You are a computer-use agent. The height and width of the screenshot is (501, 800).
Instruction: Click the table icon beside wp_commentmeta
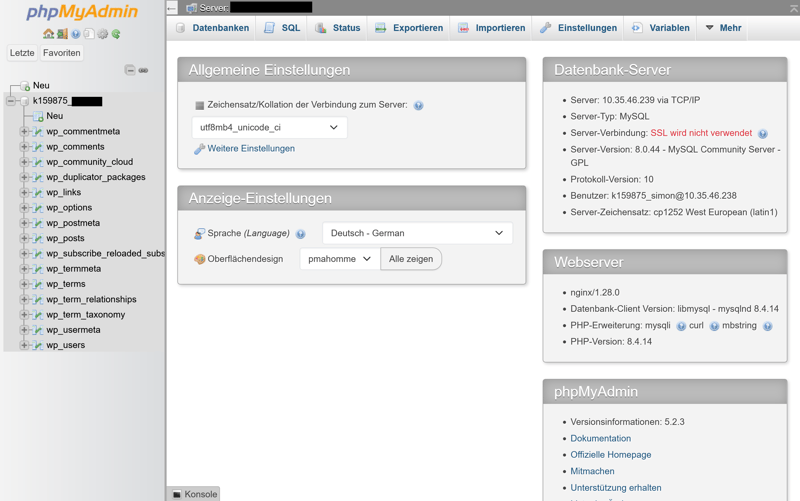click(38, 132)
